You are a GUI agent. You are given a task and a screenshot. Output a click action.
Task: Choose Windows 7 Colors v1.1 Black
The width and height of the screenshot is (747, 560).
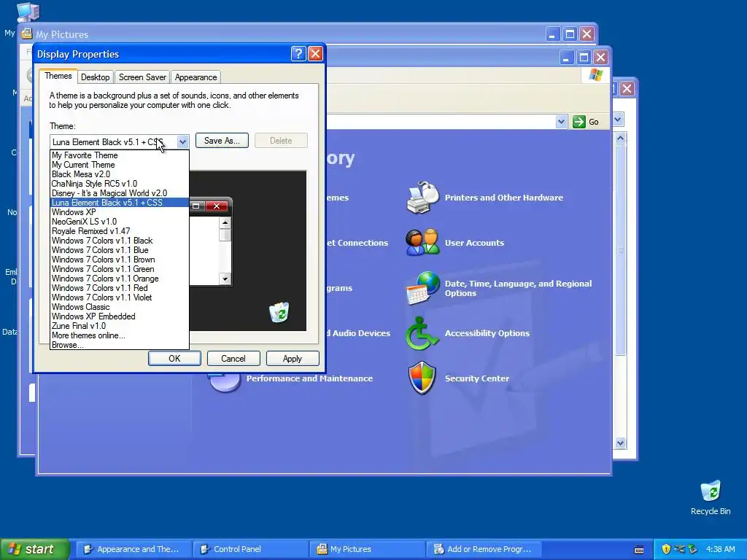point(120,241)
